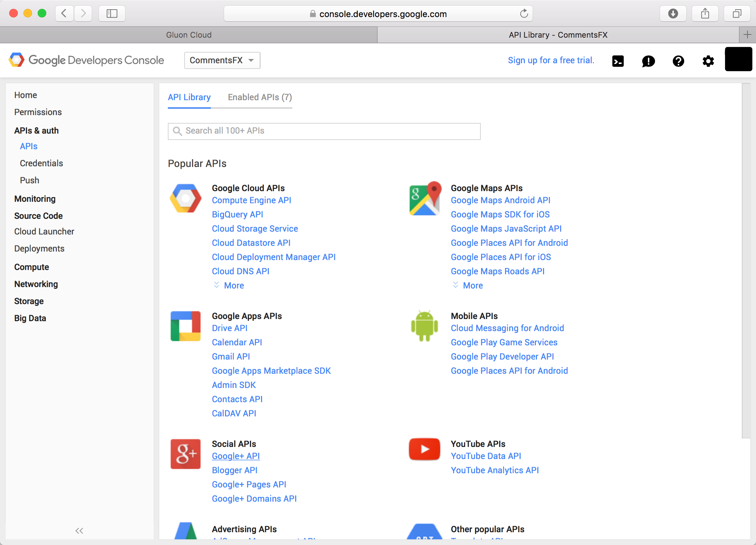This screenshot has width=756, height=545.
Task: Switch to the Gluon Cloud browser tab
Action: pos(188,35)
